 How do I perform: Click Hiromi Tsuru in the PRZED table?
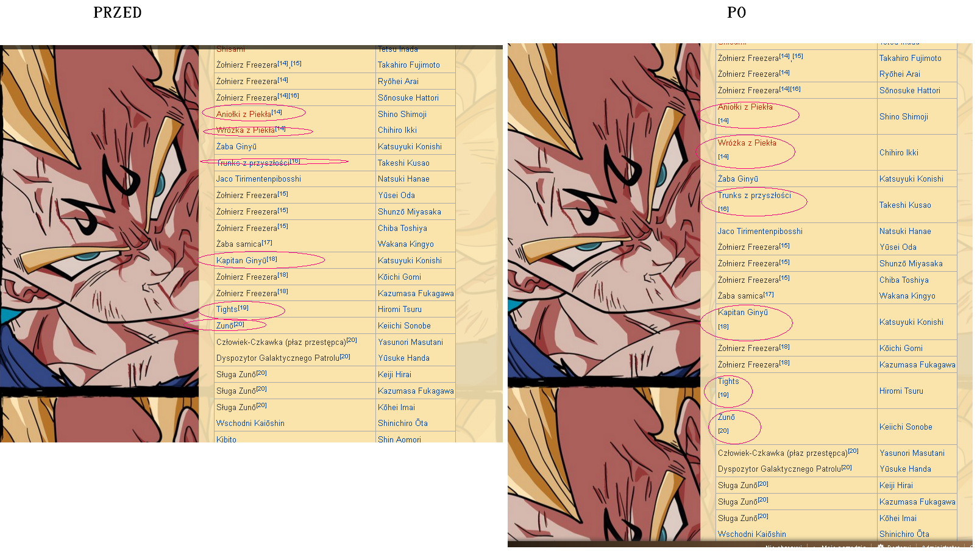399,310
